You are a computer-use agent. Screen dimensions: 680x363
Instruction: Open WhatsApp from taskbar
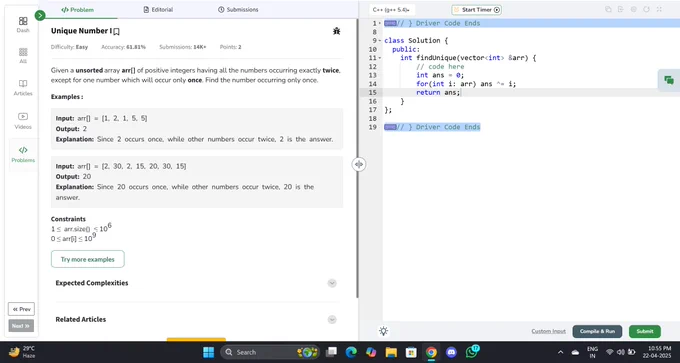472,352
